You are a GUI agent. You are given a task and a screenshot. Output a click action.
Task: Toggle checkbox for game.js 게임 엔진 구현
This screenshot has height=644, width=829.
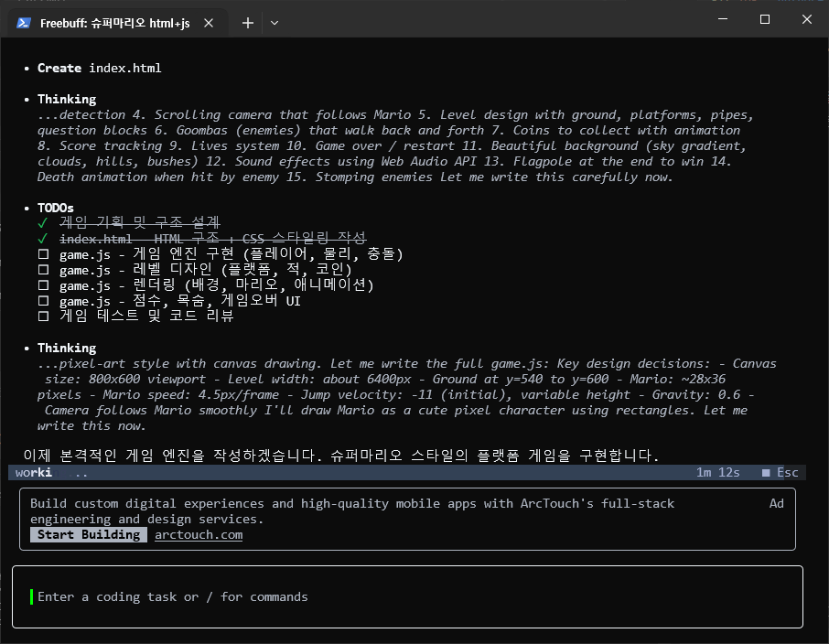tap(43, 254)
